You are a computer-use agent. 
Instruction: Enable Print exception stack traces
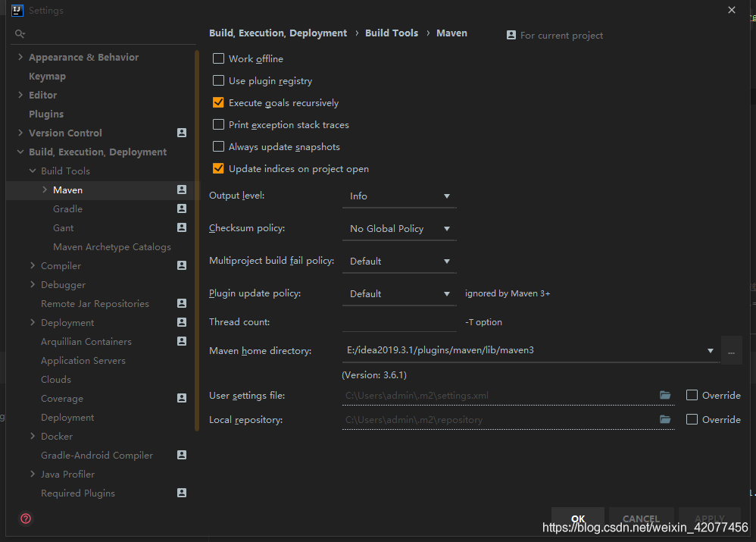(218, 124)
